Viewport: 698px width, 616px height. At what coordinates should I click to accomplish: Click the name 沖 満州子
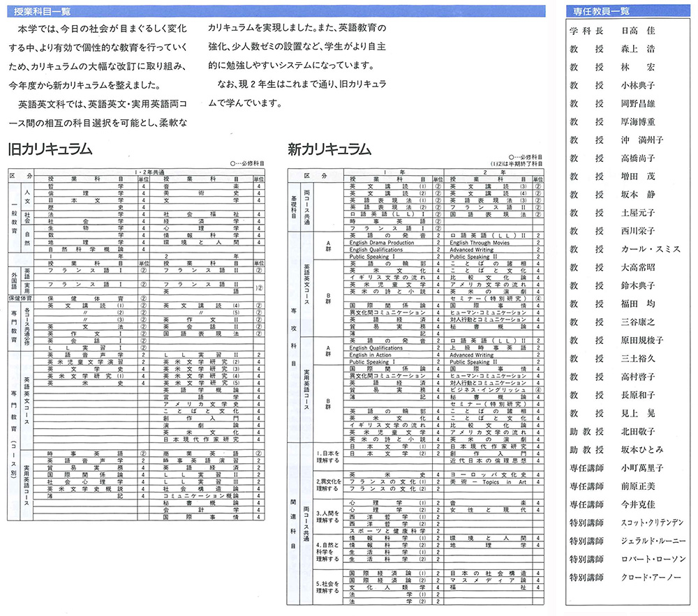coord(642,140)
